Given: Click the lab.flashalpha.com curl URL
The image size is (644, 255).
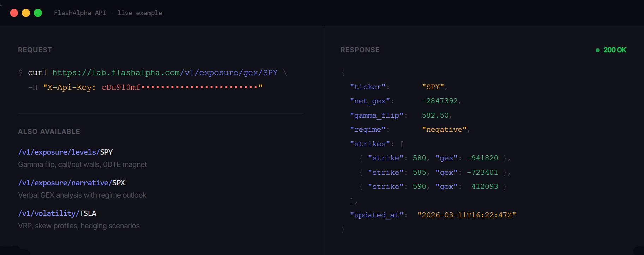Looking at the screenshot, I should [x=165, y=73].
